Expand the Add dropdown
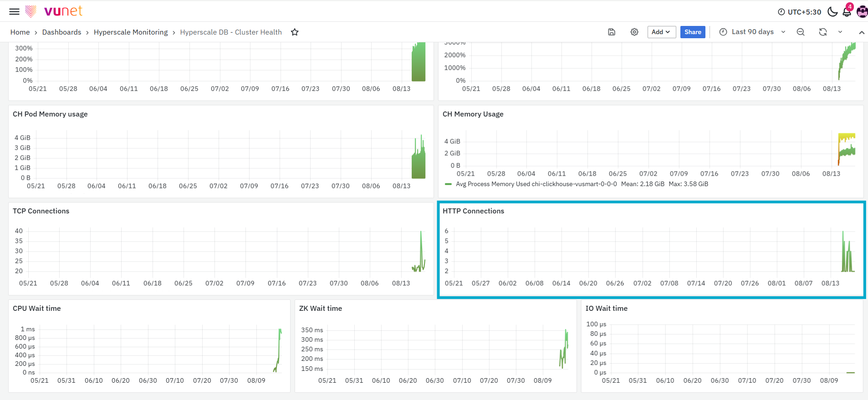868x400 pixels. click(x=661, y=32)
